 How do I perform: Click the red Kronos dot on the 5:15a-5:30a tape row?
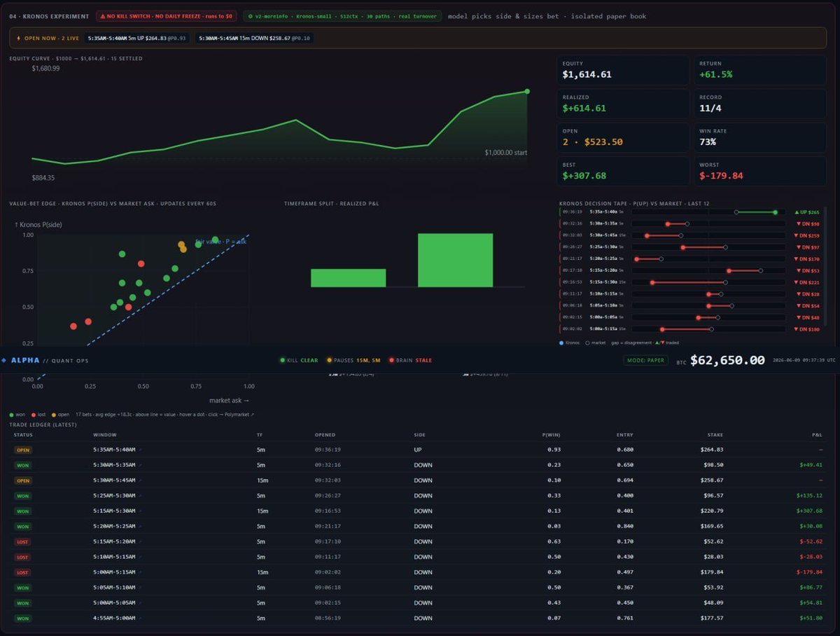click(x=652, y=282)
